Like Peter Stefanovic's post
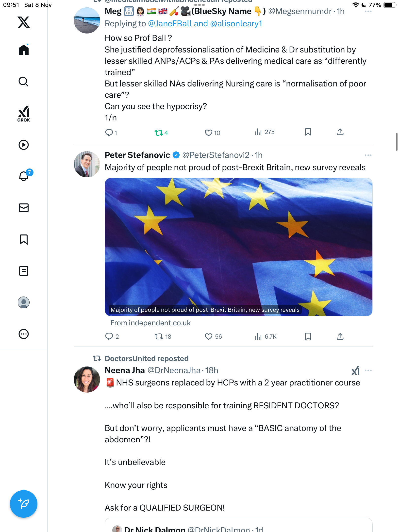 pyautogui.click(x=208, y=336)
